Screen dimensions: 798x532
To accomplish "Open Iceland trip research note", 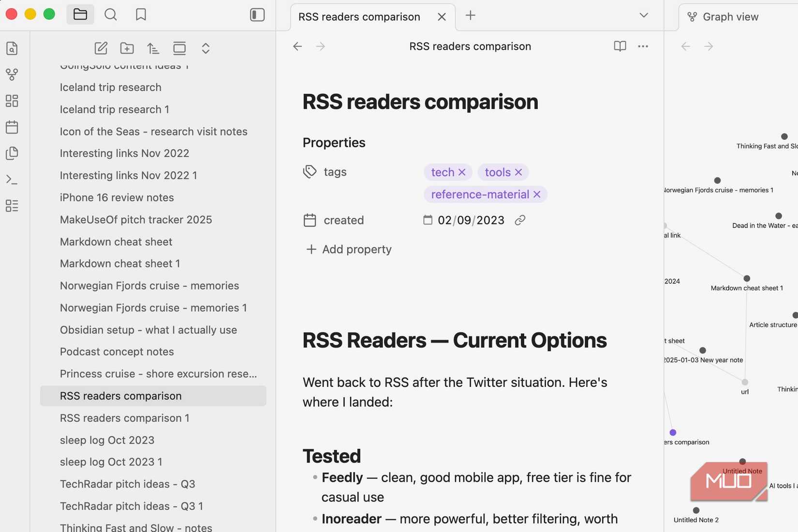I will [111, 88].
